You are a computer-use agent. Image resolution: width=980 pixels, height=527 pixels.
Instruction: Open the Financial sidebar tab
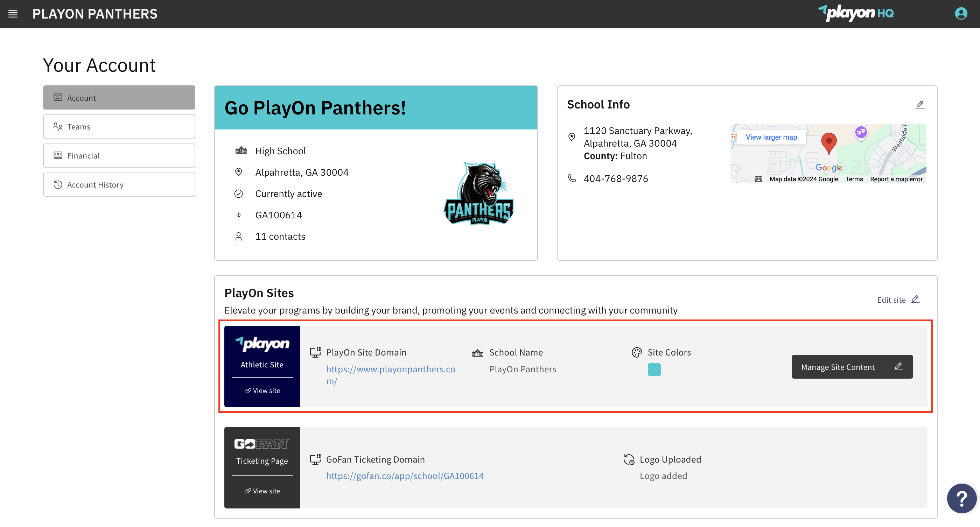pyautogui.click(x=119, y=155)
